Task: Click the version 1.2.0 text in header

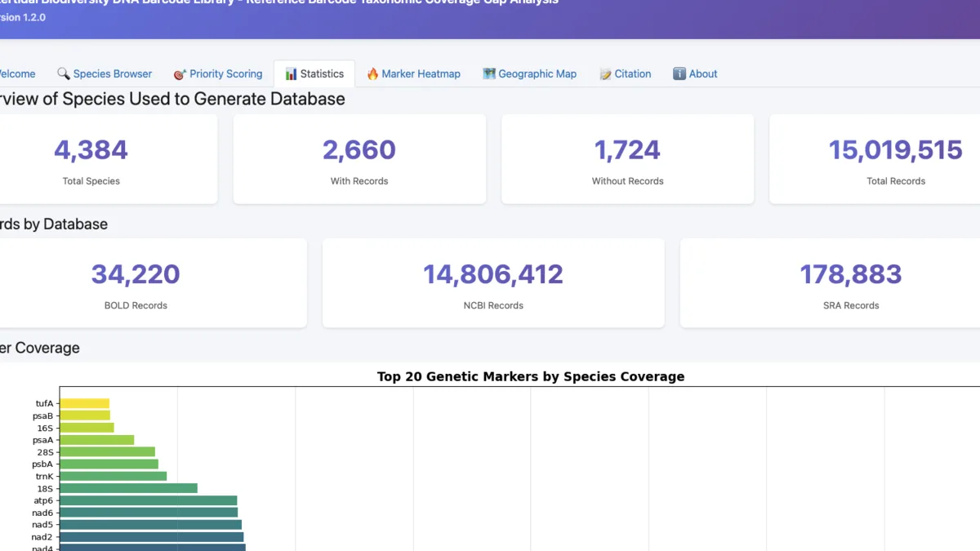Action: (x=22, y=17)
